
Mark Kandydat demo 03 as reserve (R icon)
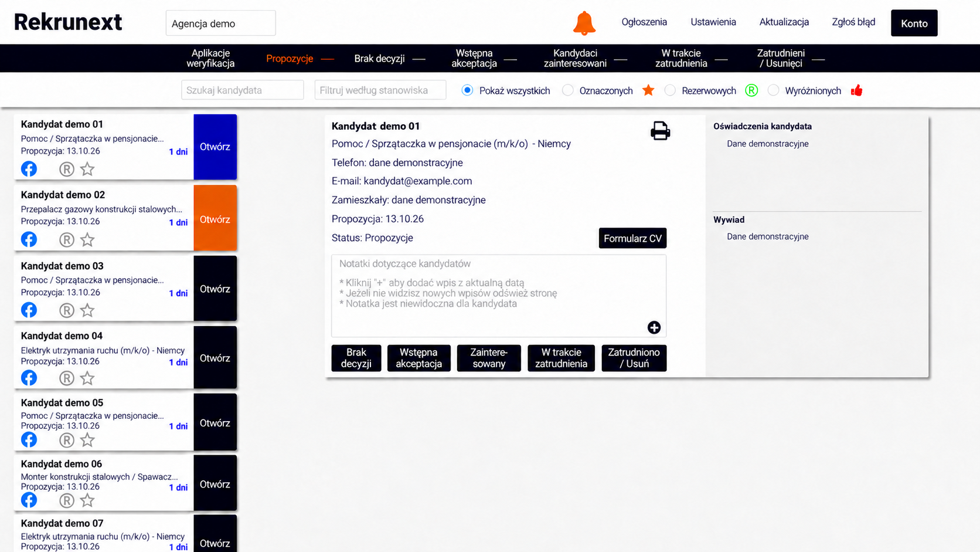67,310
